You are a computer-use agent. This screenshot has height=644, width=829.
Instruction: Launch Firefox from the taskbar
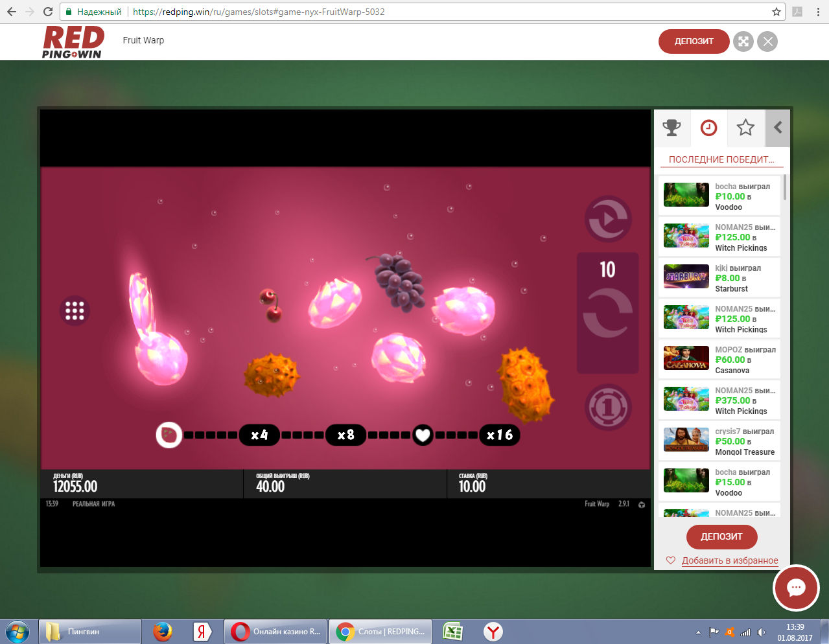pyautogui.click(x=163, y=632)
